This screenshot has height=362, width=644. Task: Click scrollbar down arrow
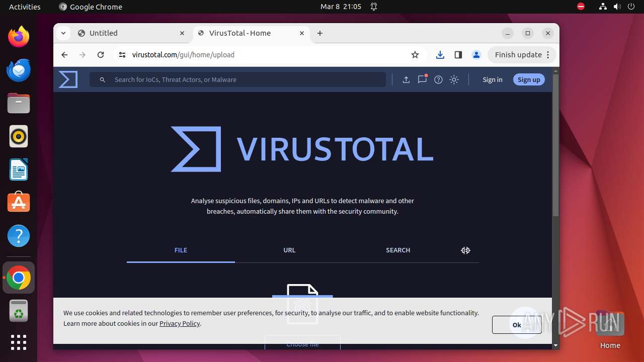[555, 345]
